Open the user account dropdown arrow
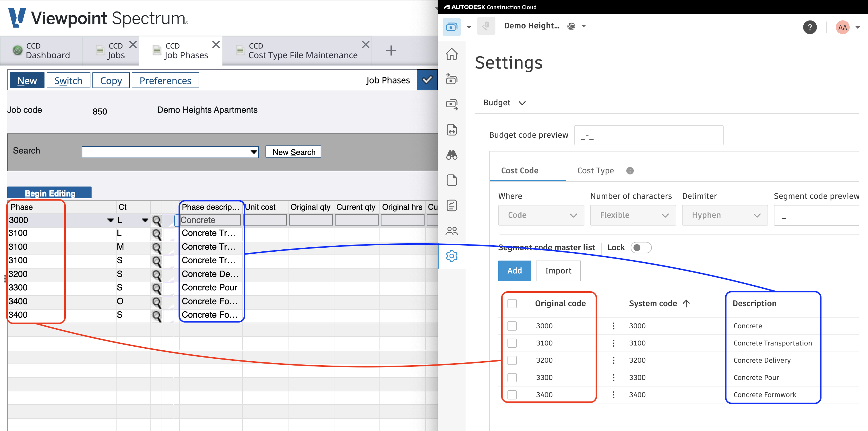 click(x=858, y=28)
